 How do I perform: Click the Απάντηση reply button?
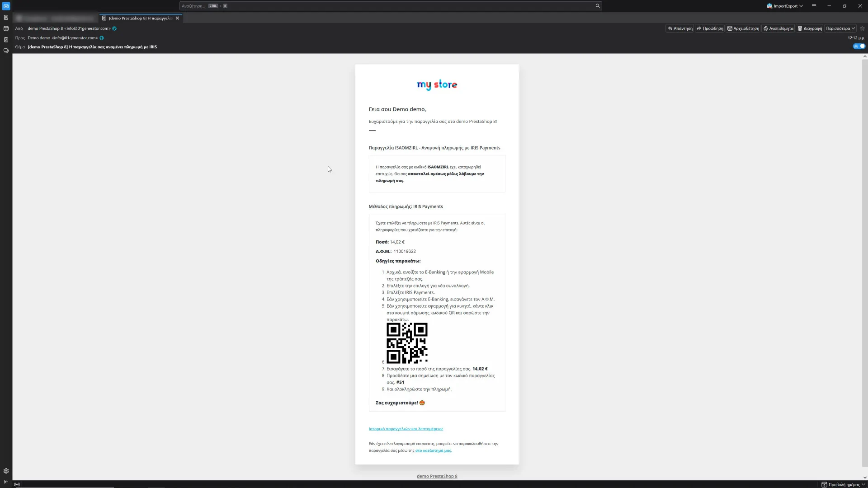(x=680, y=28)
